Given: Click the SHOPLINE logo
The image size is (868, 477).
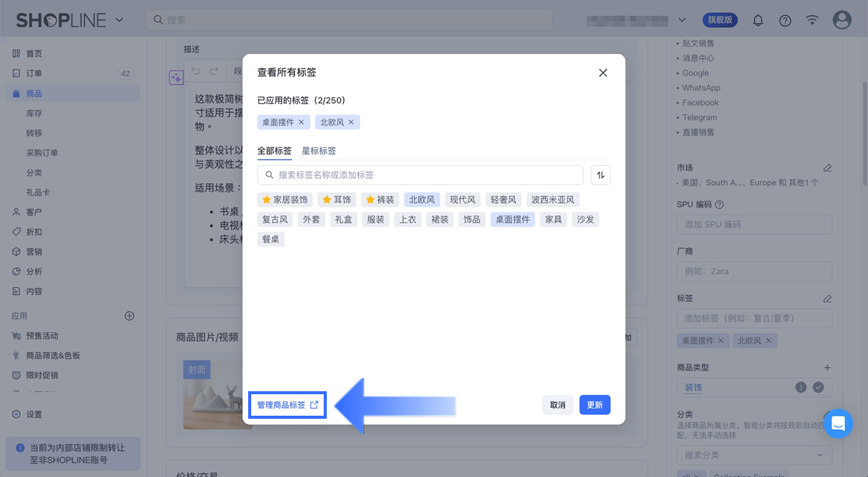Looking at the screenshot, I should tap(61, 20).
